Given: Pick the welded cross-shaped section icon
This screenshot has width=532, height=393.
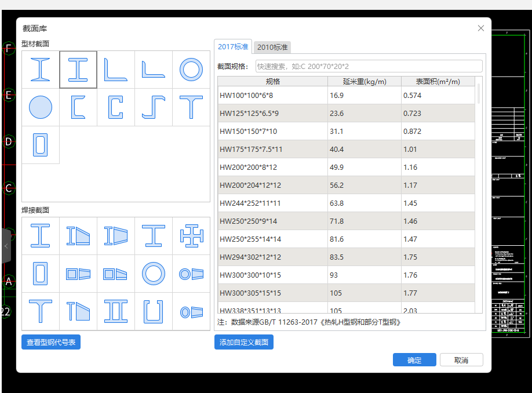Looking at the screenshot, I should pyautogui.click(x=191, y=235).
